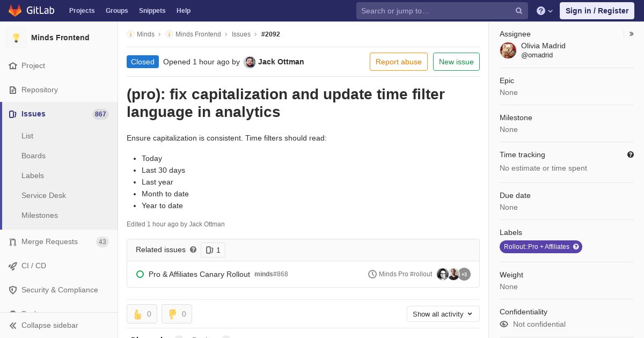Click the Project home icon
644x338 pixels.
13,66
